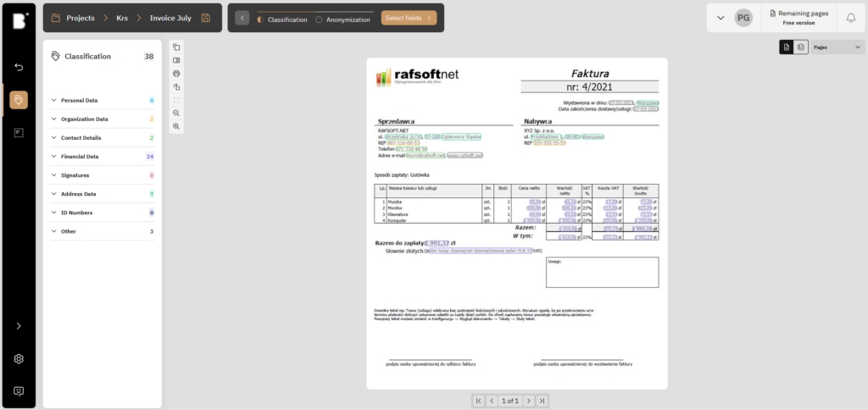Switch to single page view mode

pyautogui.click(x=785, y=47)
